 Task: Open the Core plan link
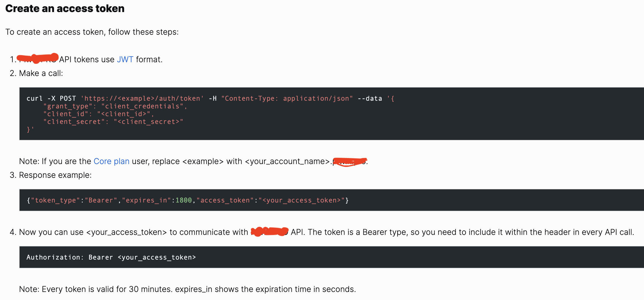111,161
